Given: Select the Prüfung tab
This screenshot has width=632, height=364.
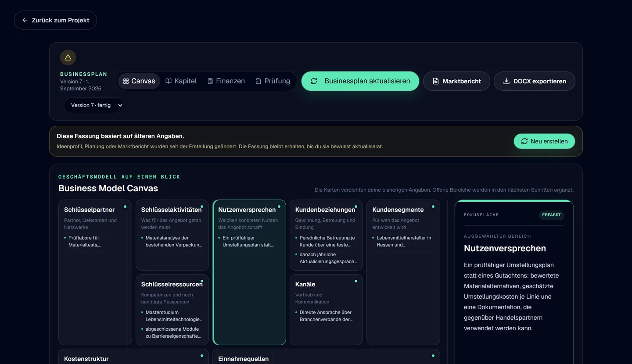Looking at the screenshot, I should pos(273,81).
